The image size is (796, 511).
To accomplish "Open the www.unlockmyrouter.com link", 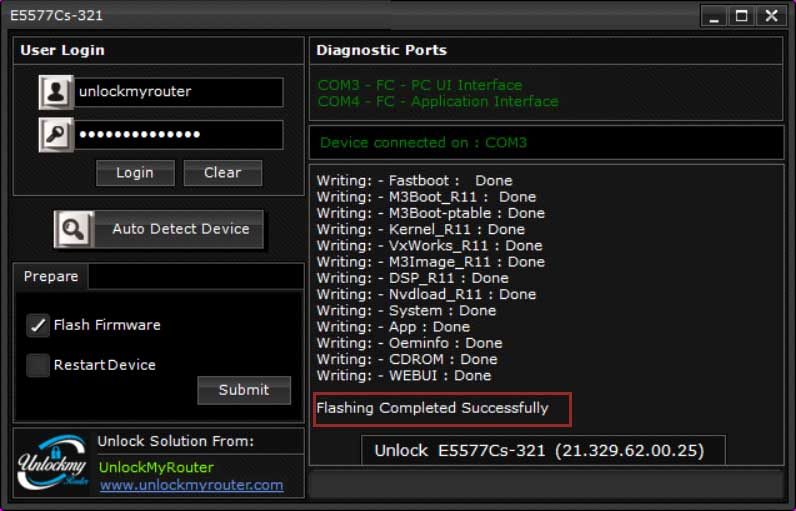I will click(x=191, y=485).
